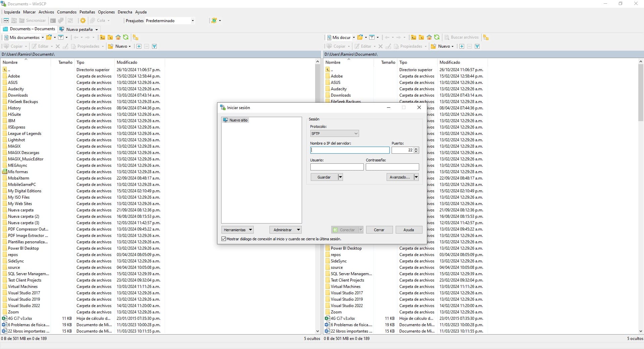The width and height of the screenshot is (644, 349).
Task: Toggle the directory tree icon in right panel
Action: (486, 37)
